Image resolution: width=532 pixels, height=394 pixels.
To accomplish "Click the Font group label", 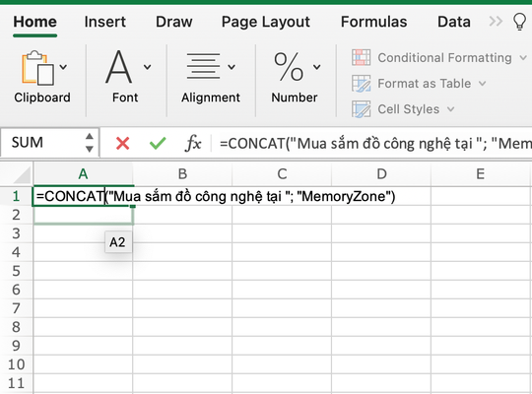I will click(125, 98).
